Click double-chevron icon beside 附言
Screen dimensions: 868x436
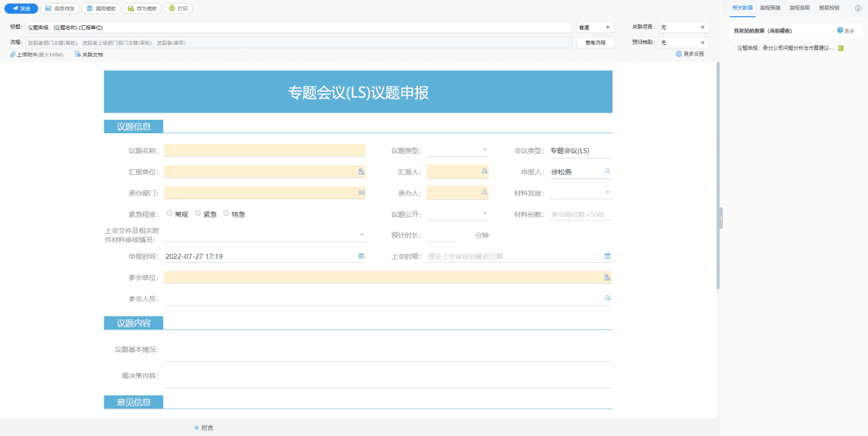point(196,428)
